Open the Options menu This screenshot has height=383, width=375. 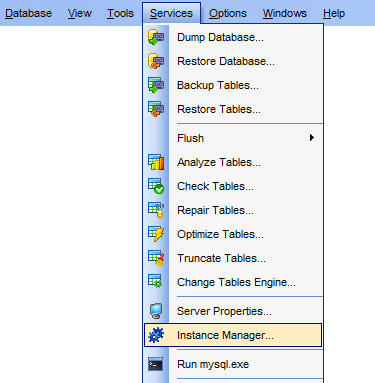coord(228,13)
